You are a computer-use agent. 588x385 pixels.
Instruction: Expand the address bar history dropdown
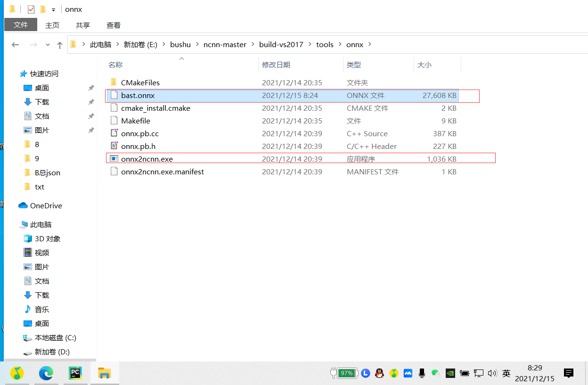click(x=47, y=44)
